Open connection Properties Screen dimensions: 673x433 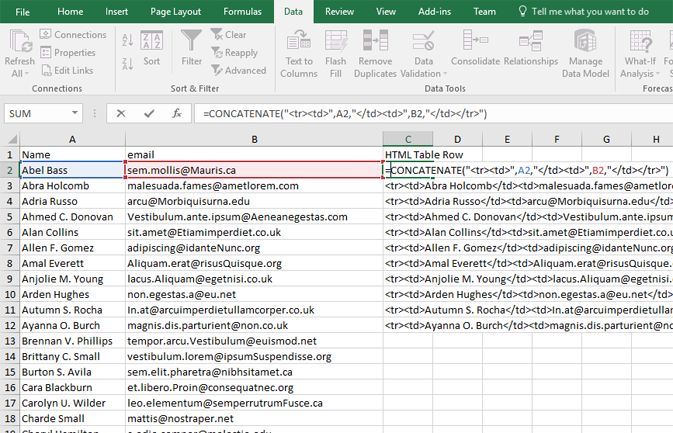(x=67, y=52)
